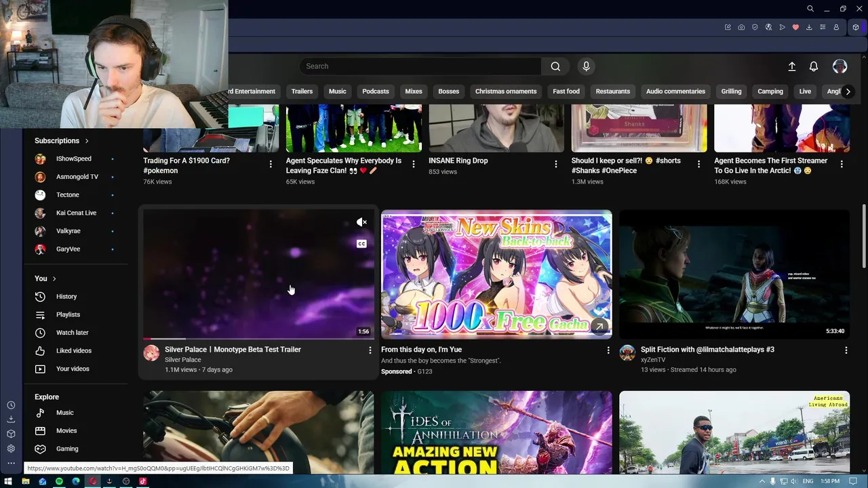Expand the You section chevron
868x488 pixels.
[54, 279]
